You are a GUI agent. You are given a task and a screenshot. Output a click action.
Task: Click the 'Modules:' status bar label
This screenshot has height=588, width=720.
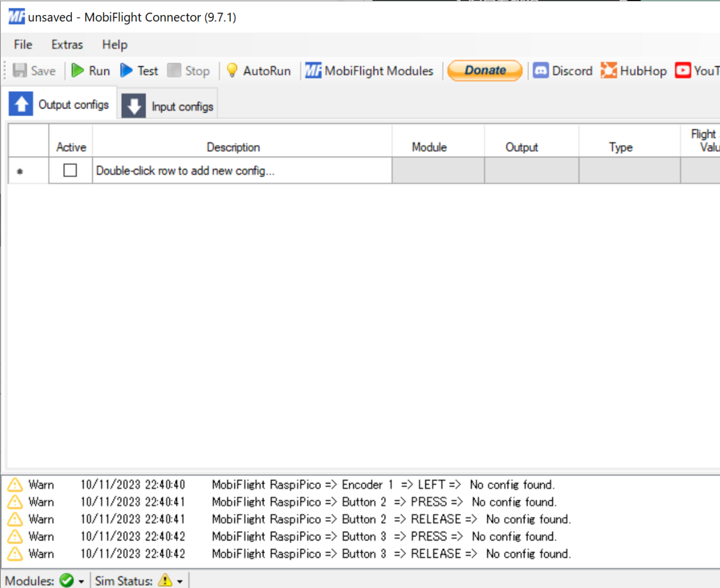[x=31, y=581]
